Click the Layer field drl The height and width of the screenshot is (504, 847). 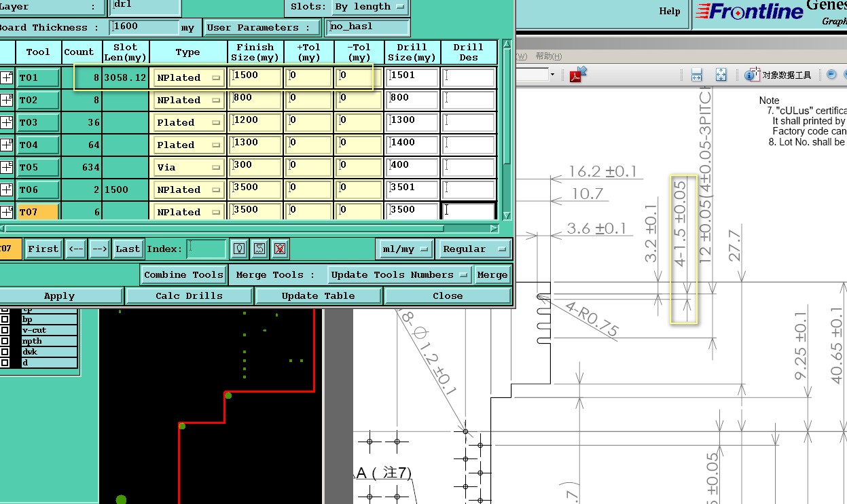click(145, 7)
